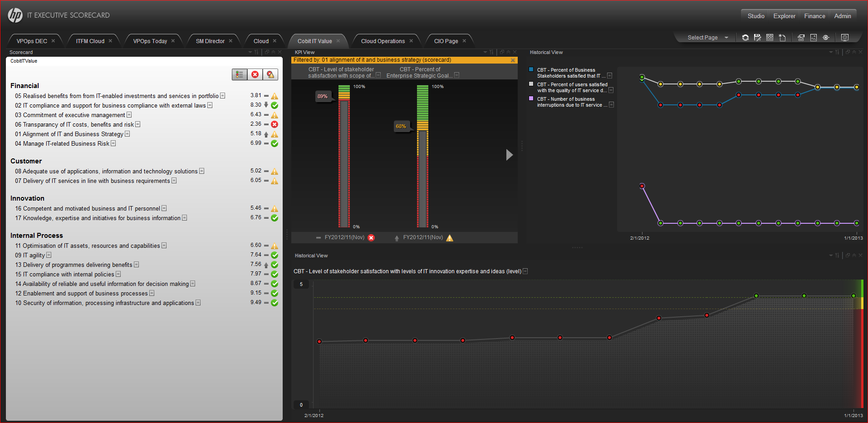
Task: Click details icon next to bottom chart CBT title
Action: pos(525,271)
